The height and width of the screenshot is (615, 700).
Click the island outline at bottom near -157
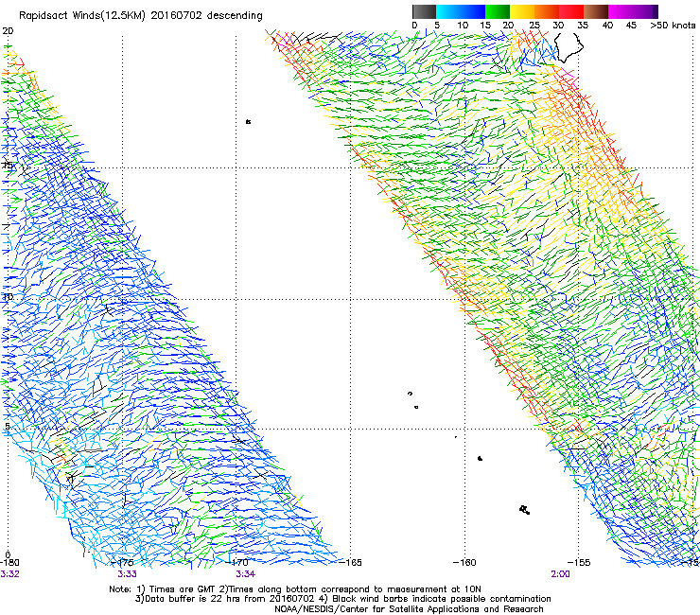coord(525,510)
